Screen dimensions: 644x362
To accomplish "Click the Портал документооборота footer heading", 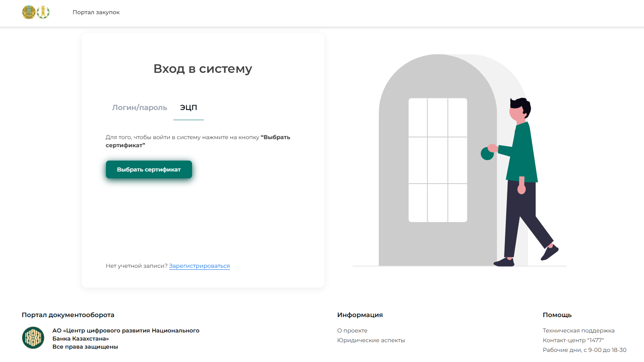I will click(68, 315).
